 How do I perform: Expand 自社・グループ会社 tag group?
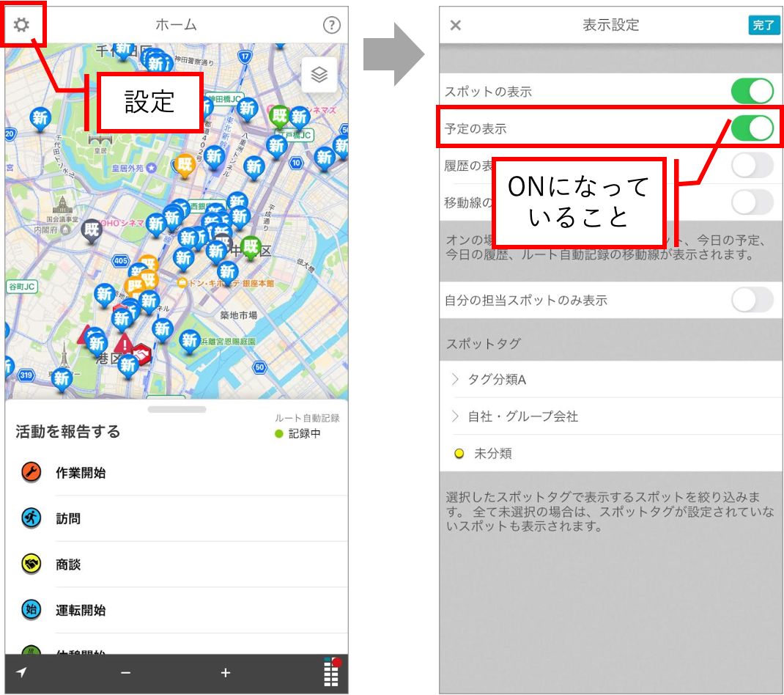pos(611,416)
